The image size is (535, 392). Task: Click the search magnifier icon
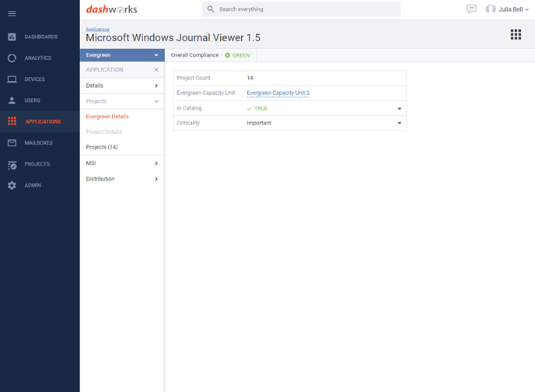pos(211,9)
